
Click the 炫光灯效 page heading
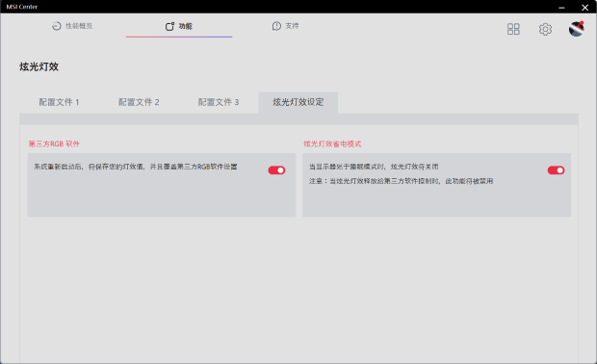pos(39,66)
